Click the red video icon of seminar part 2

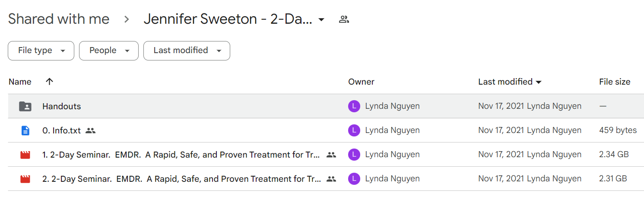(x=25, y=179)
